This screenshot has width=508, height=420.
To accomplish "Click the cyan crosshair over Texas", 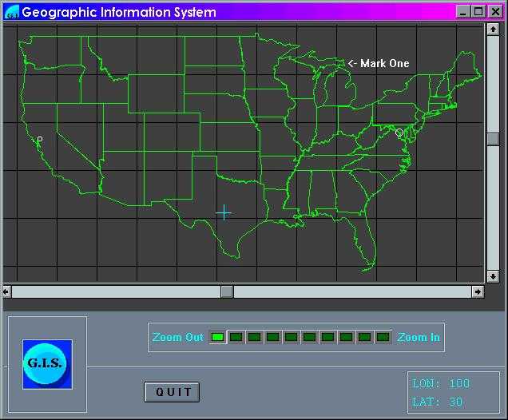I will point(224,212).
